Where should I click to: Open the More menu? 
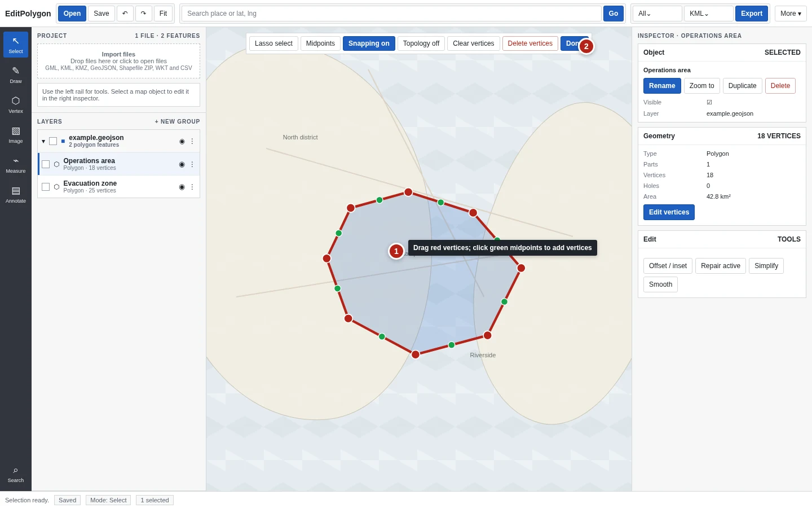791,14
